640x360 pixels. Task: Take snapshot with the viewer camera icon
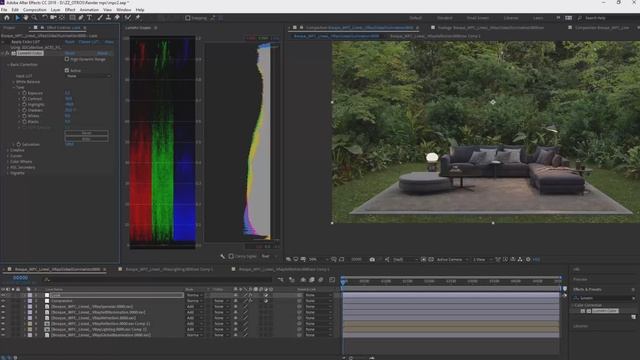pos(372,260)
